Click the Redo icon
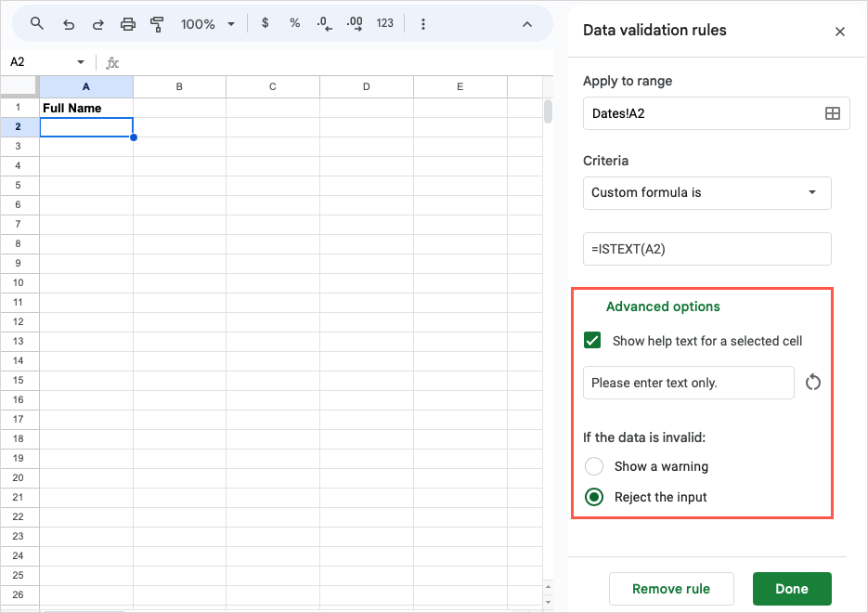 click(x=98, y=23)
